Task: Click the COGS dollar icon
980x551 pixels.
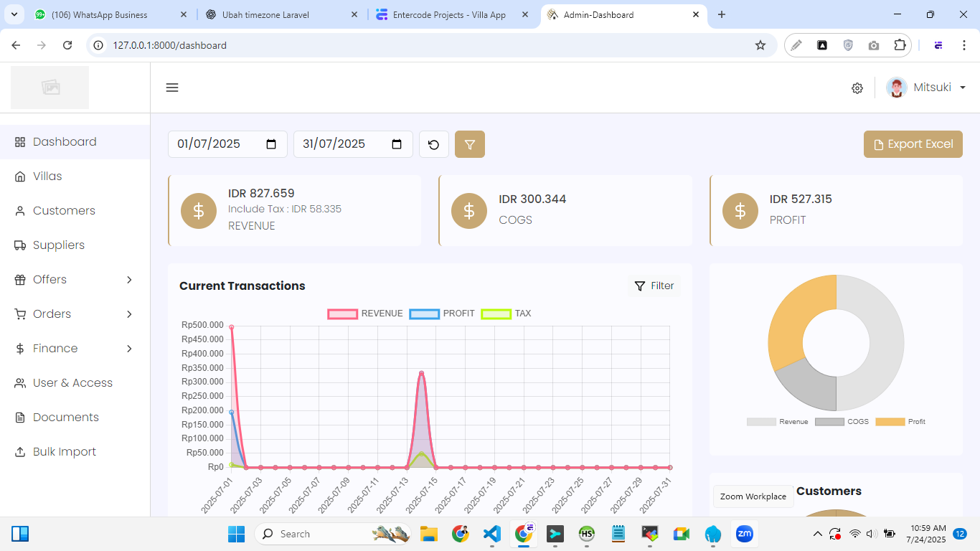Action: (x=469, y=211)
